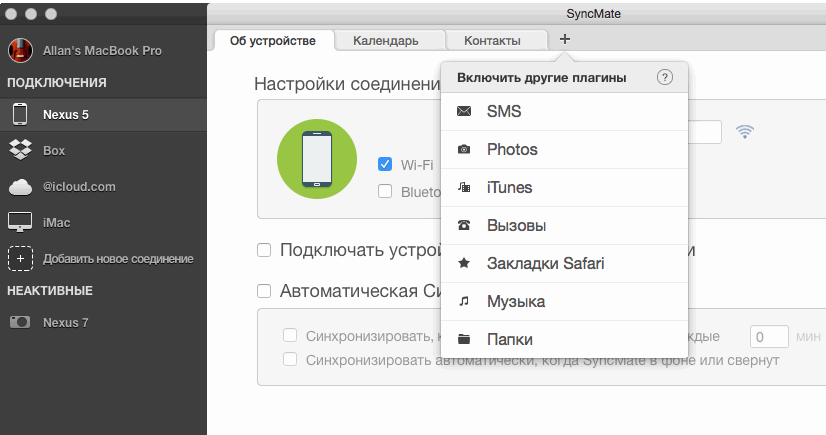This screenshot has width=826, height=435.
Task: Enable the Автоматическая синхронизация checkbox
Action: coord(264,291)
